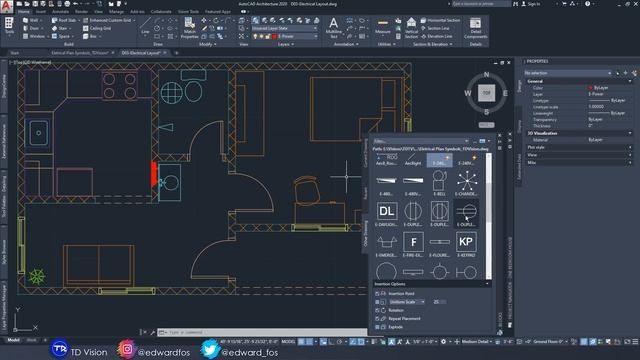Toggle the Insertion Point checkbox
This screenshot has height=360, width=640.
click(377, 293)
